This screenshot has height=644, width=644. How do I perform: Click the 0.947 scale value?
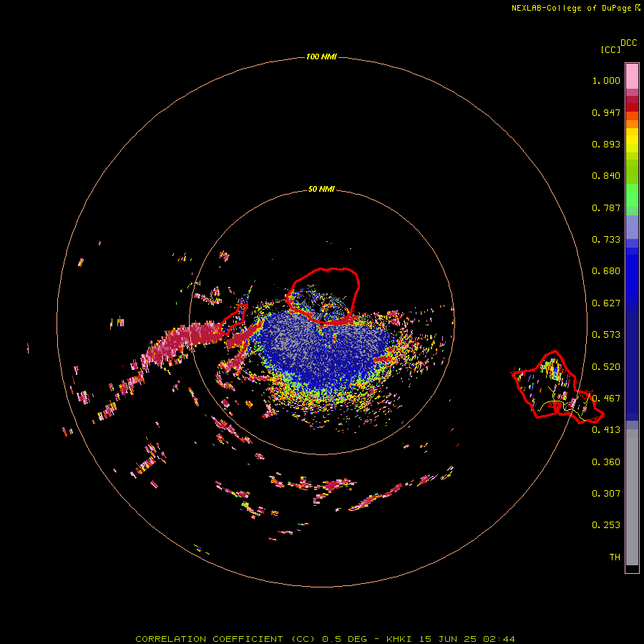606,112
